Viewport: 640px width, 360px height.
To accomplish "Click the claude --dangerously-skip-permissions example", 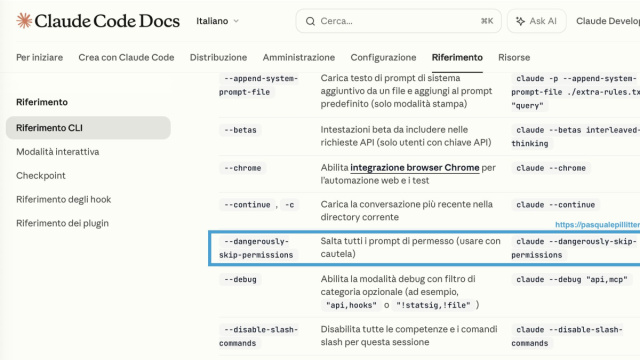I will [x=576, y=248].
